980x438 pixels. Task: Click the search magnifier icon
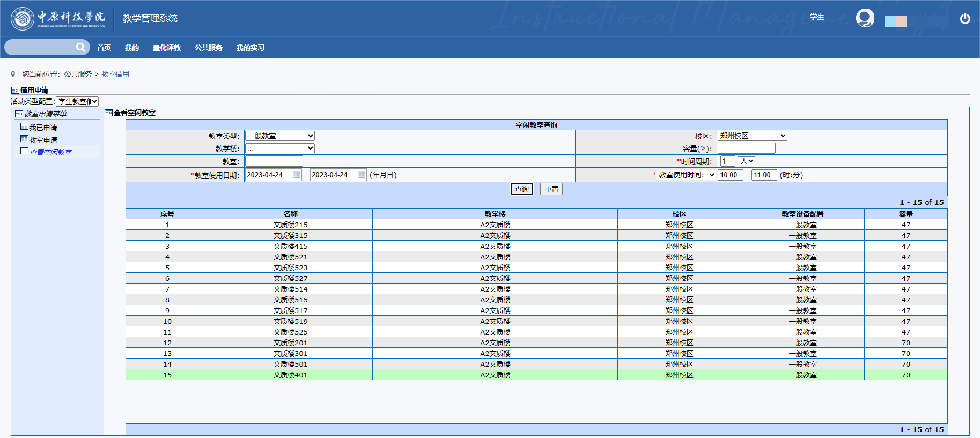tap(80, 47)
